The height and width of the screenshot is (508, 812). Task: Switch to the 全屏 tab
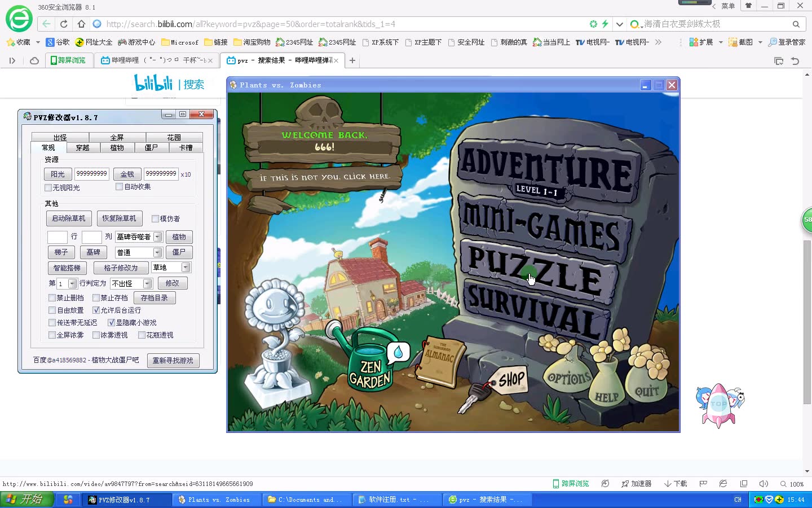tap(117, 137)
